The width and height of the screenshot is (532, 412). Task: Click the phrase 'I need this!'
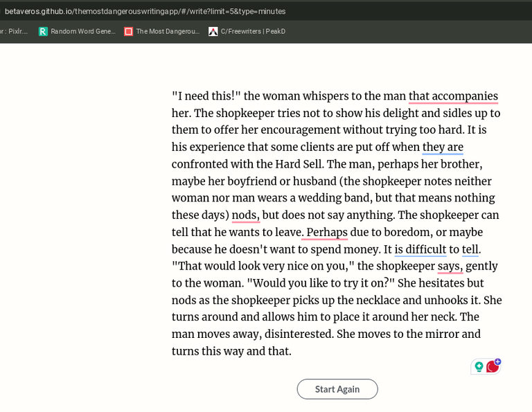206,96
